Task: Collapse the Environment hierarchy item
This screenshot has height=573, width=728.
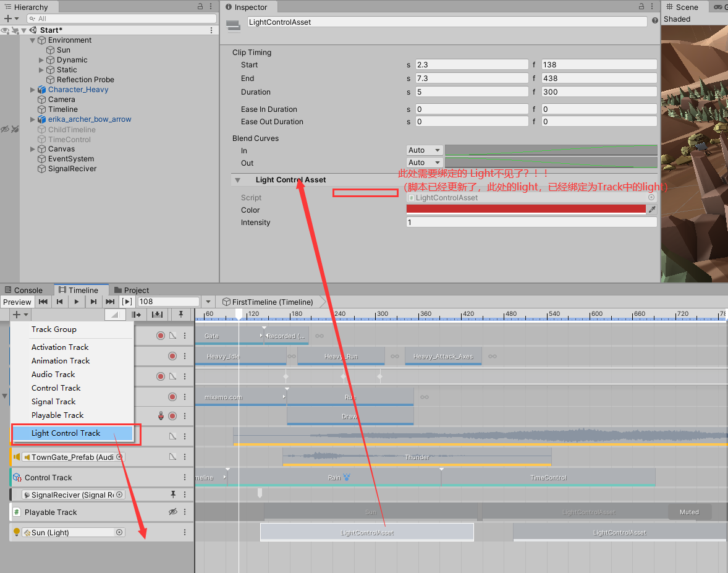Action: click(x=32, y=40)
